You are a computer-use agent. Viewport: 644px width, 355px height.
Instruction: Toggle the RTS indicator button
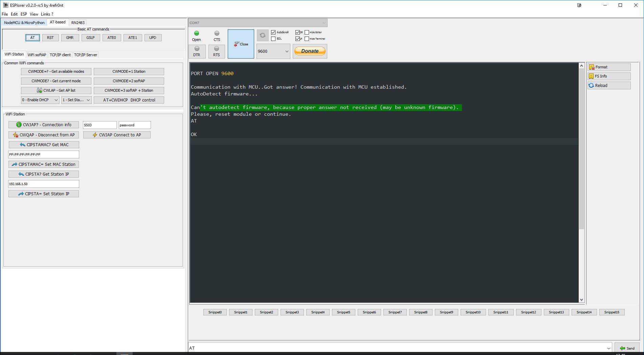pyautogui.click(x=217, y=51)
